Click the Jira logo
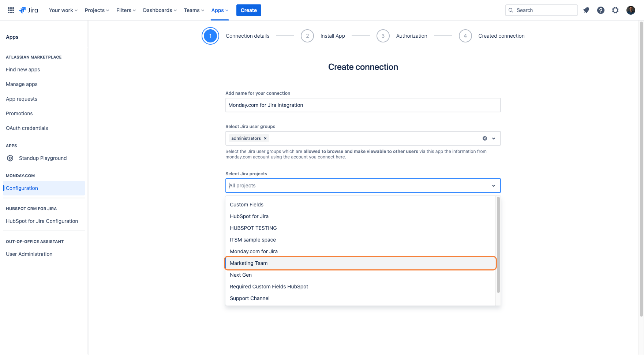The width and height of the screenshot is (644, 355). click(29, 10)
